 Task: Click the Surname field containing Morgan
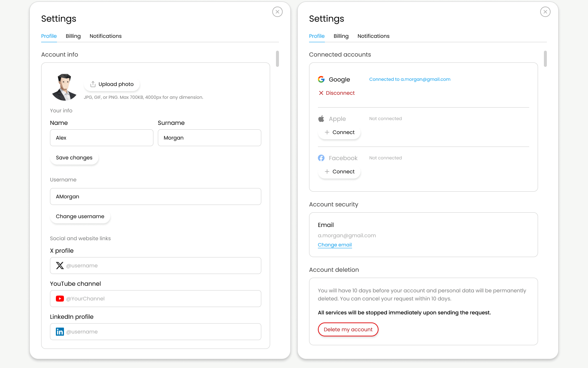(x=209, y=138)
